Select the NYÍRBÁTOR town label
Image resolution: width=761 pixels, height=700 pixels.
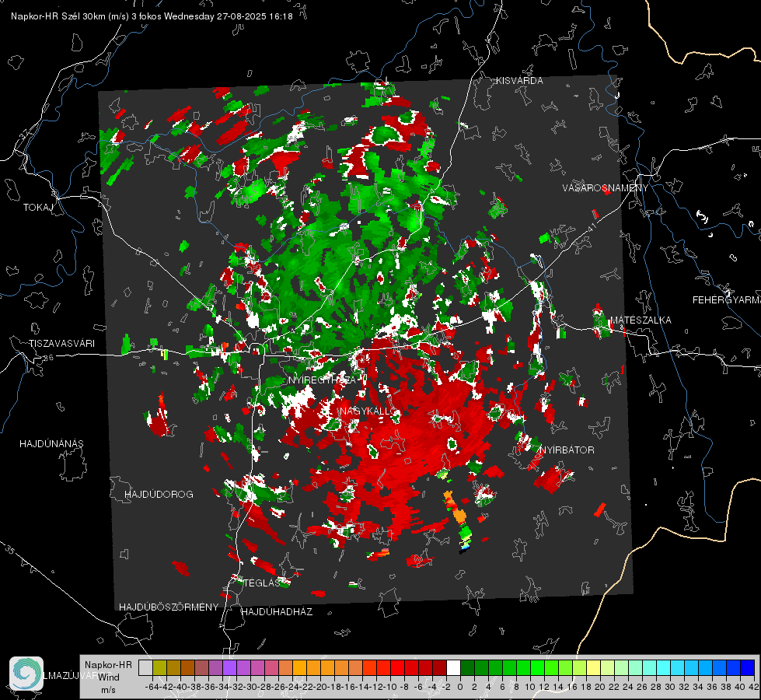pos(567,450)
